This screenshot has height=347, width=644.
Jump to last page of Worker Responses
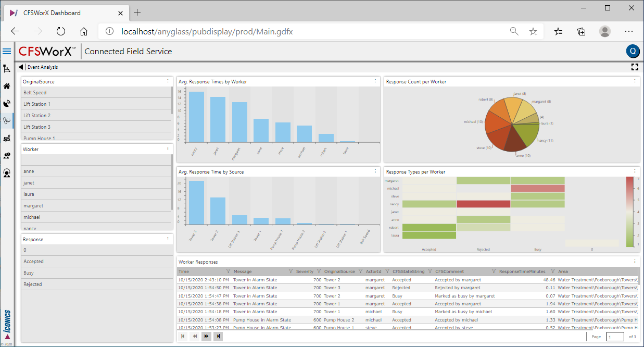(x=219, y=337)
